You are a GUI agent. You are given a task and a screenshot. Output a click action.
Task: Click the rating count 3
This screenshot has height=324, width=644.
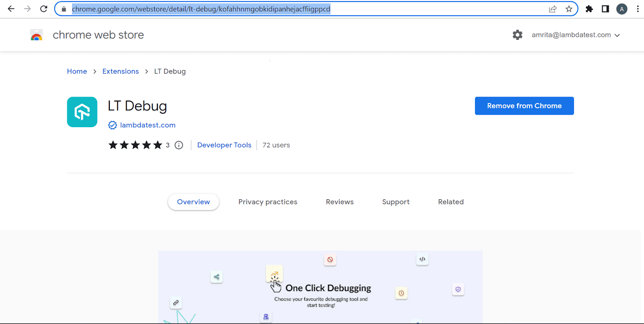(x=167, y=145)
